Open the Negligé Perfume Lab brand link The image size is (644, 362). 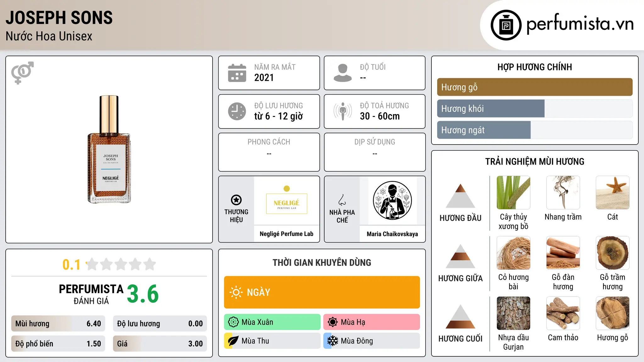286,234
